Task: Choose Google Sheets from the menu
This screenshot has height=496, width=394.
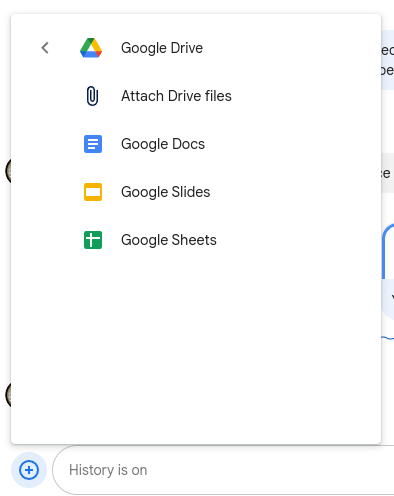Action: [x=196, y=240]
